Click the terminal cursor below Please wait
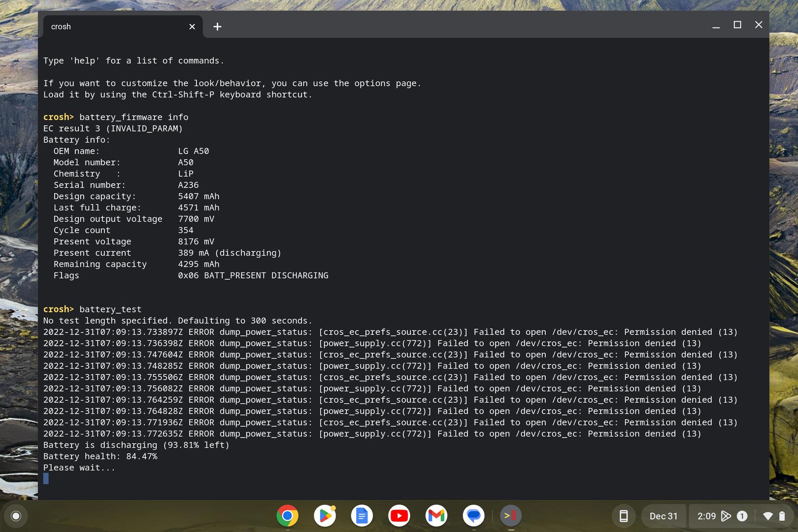This screenshot has width=798, height=532. click(x=46, y=478)
